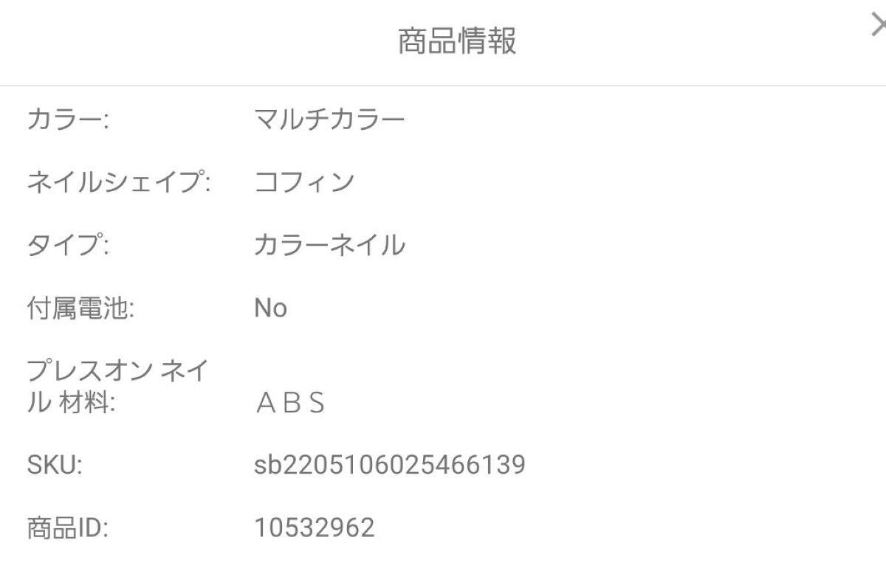Select the SKU label
The image size is (886, 588).
click(x=54, y=464)
